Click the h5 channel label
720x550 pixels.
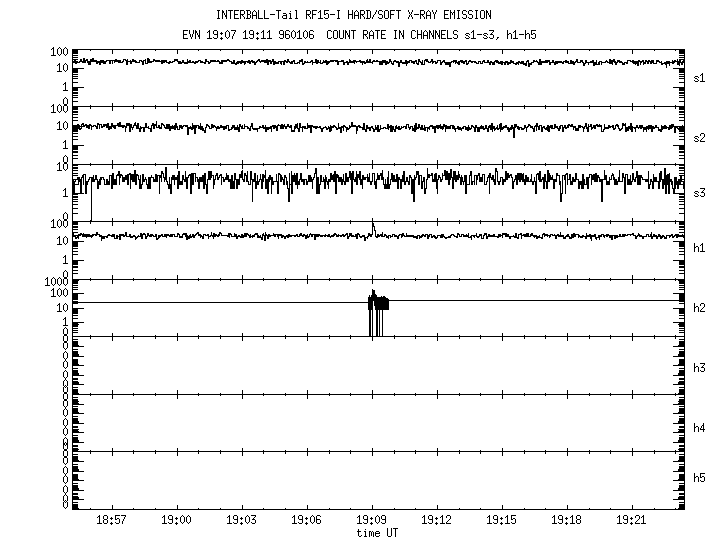[700, 479]
